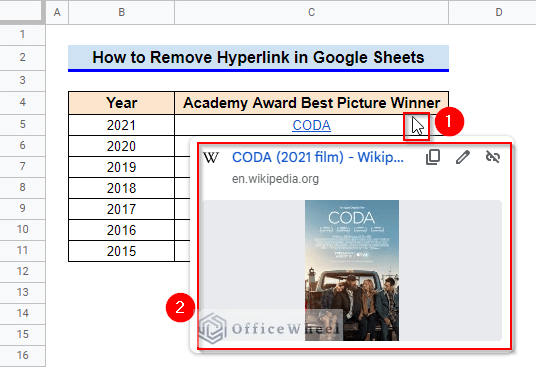Select column C header
The image size is (536, 367).
click(311, 12)
